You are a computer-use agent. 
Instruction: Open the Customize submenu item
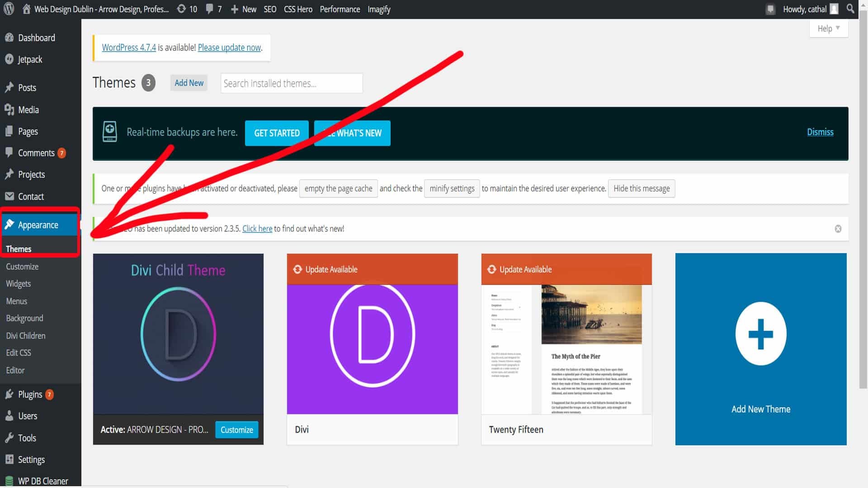click(x=22, y=267)
